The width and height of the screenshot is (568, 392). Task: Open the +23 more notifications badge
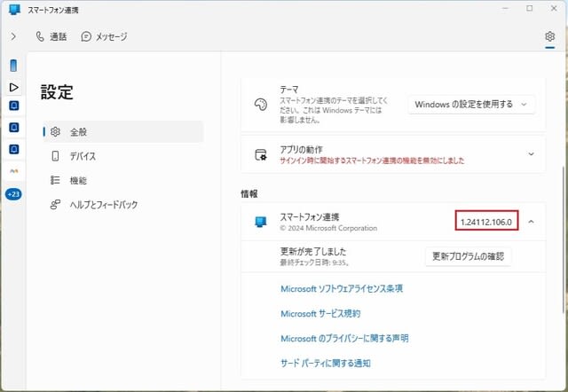click(x=13, y=194)
